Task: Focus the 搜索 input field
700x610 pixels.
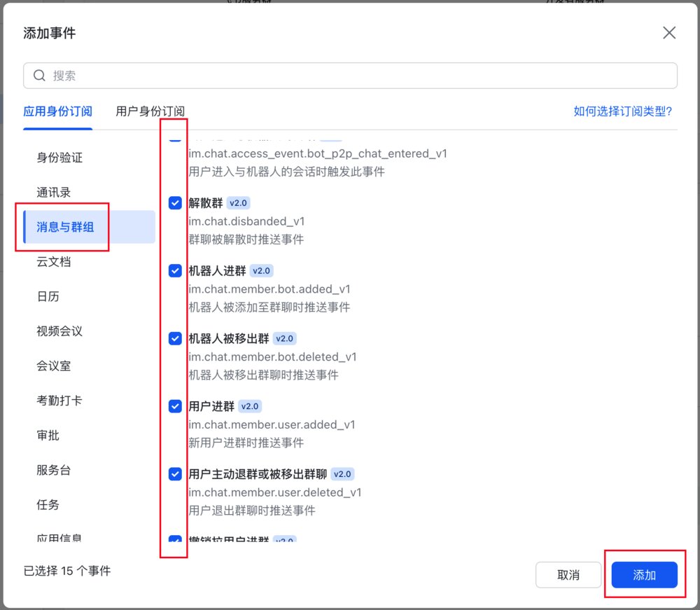Action: point(350,76)
